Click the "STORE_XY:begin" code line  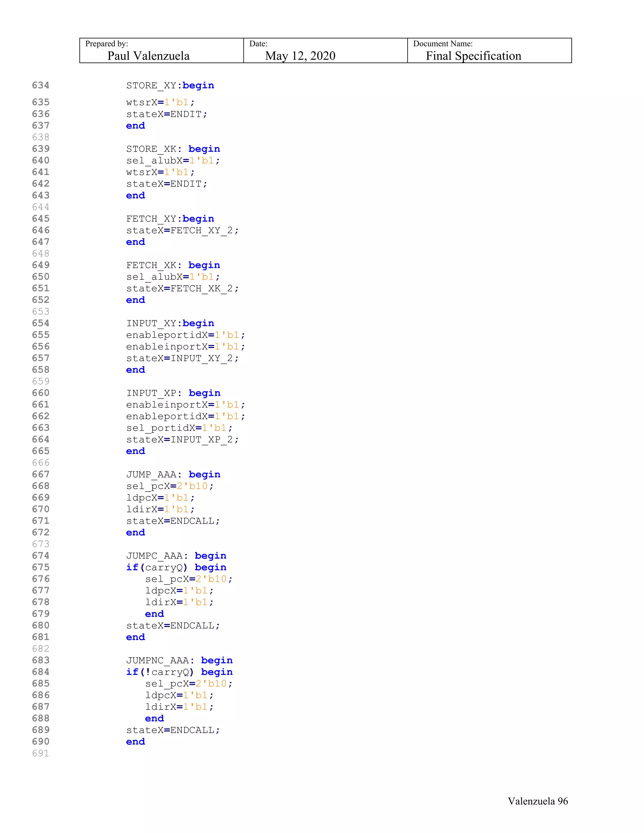pyautogui.click(x=170, y=86)
